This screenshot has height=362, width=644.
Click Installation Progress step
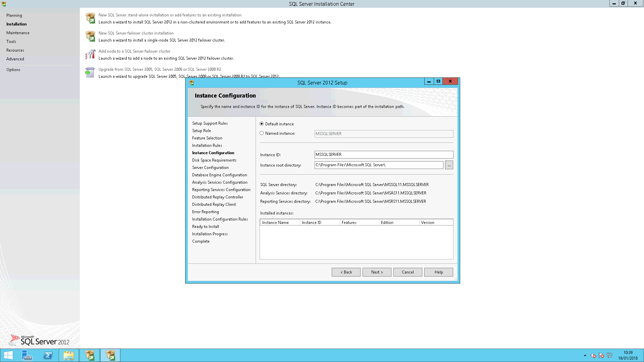[x=210, y=234]
